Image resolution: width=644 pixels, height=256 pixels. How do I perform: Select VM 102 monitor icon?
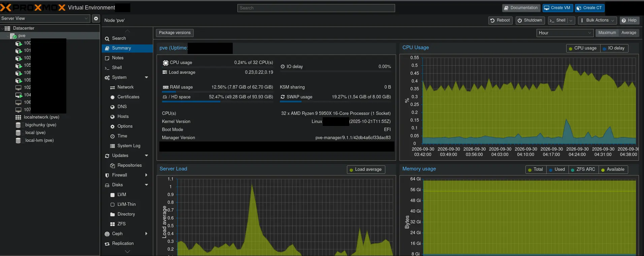19,88
